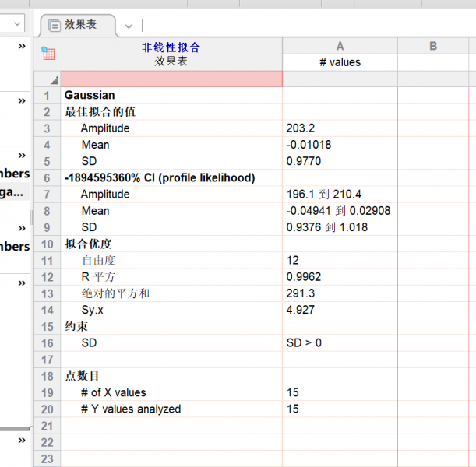Select row 1 header for Gaussian

click(47, 95)
